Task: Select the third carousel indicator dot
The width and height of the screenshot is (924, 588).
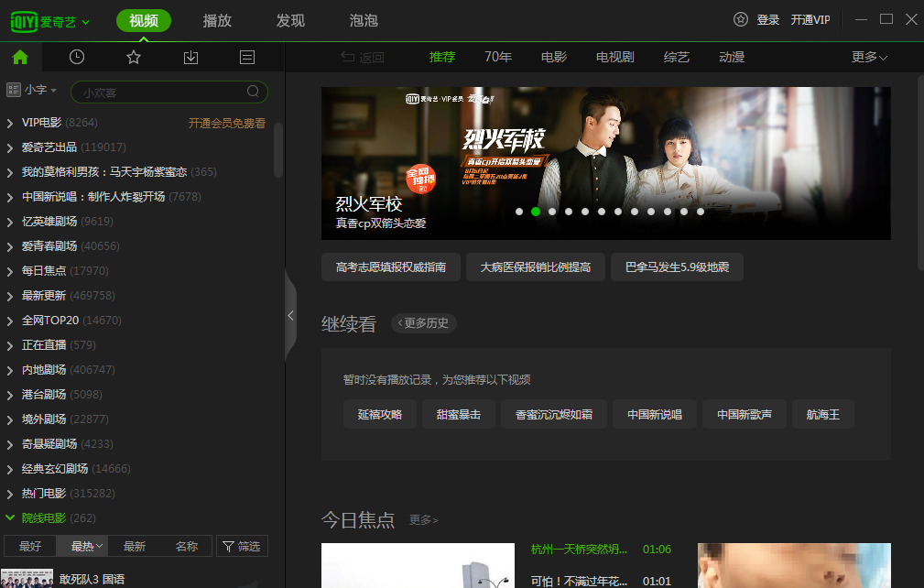Action: pos(552,211)
